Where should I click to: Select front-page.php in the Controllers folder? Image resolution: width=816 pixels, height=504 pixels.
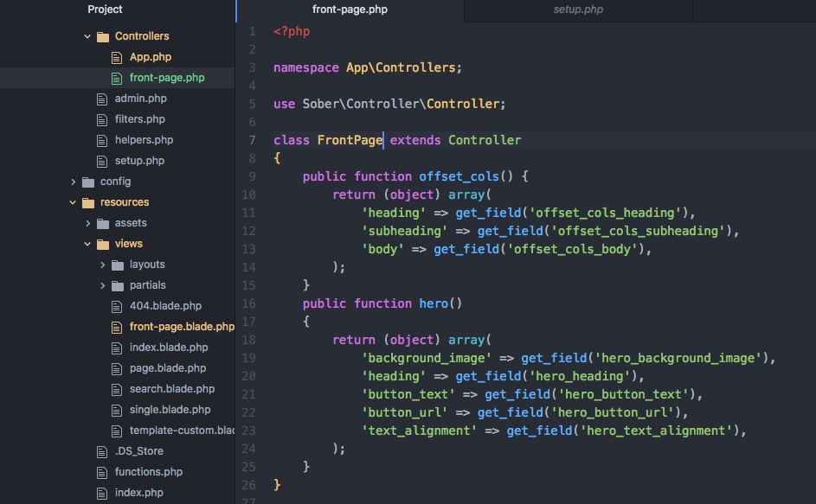tap(167, 78)
